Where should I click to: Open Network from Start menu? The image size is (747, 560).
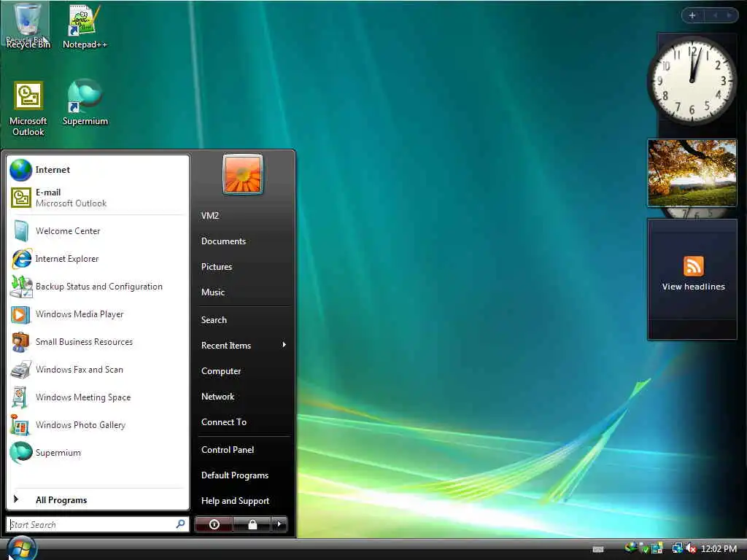click(217, 397)
